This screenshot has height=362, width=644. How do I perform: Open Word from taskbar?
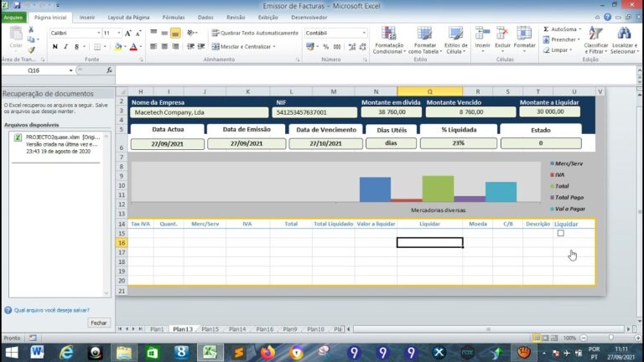pyautogui.click(x=38, y=353)
